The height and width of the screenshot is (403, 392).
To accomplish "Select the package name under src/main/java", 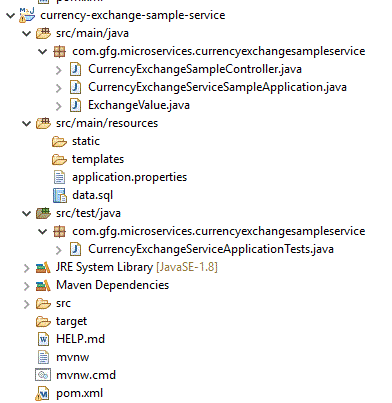I will point(219,51).
